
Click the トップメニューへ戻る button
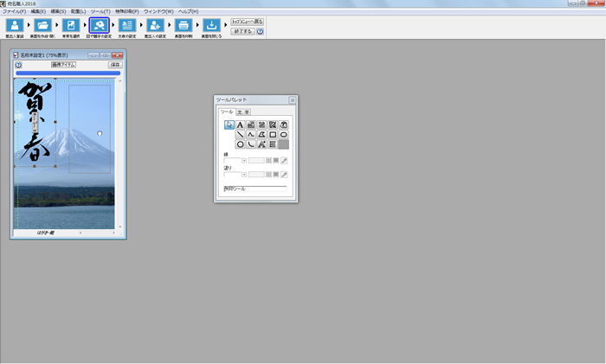(x=248, y=21)
